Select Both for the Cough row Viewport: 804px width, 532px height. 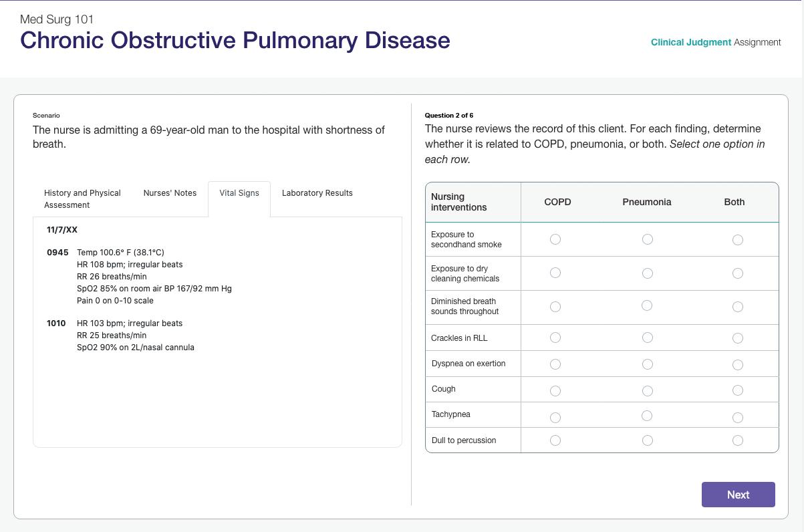click(x=738, y=390)
